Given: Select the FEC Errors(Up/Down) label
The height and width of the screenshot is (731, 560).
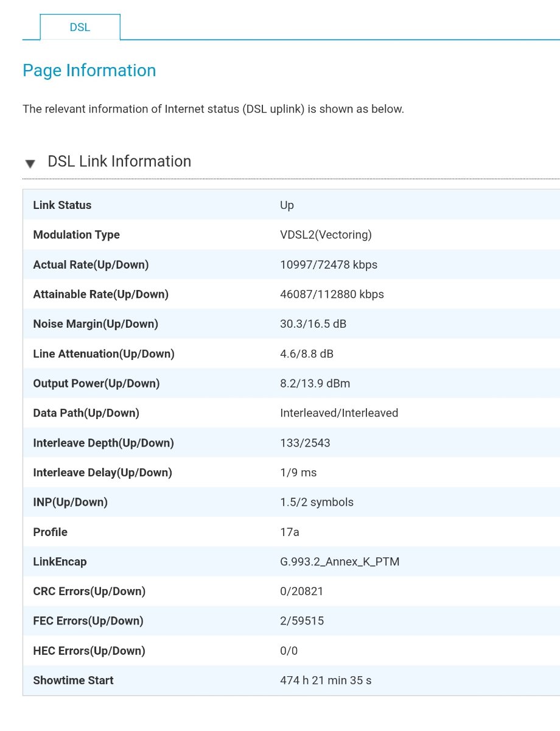Looking at the screenshot, I should 88,621.
